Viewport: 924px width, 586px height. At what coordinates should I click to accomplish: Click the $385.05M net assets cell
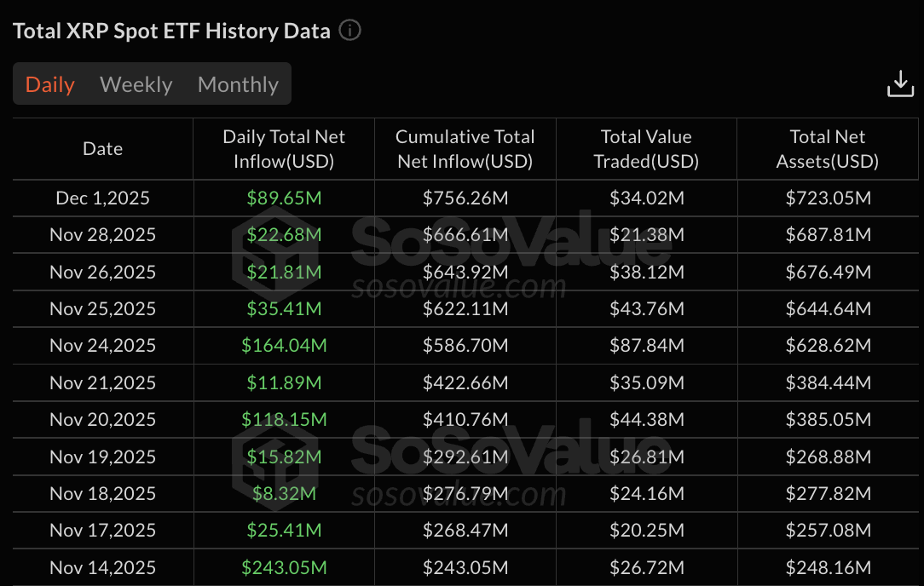click(x=828, y=419)
